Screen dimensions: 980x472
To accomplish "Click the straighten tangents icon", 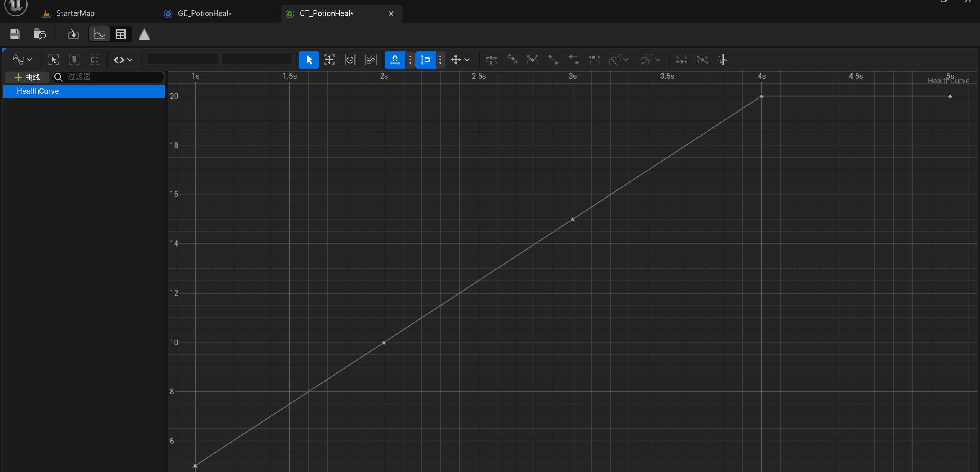I will pyautogui.click(x=702, y=60).
